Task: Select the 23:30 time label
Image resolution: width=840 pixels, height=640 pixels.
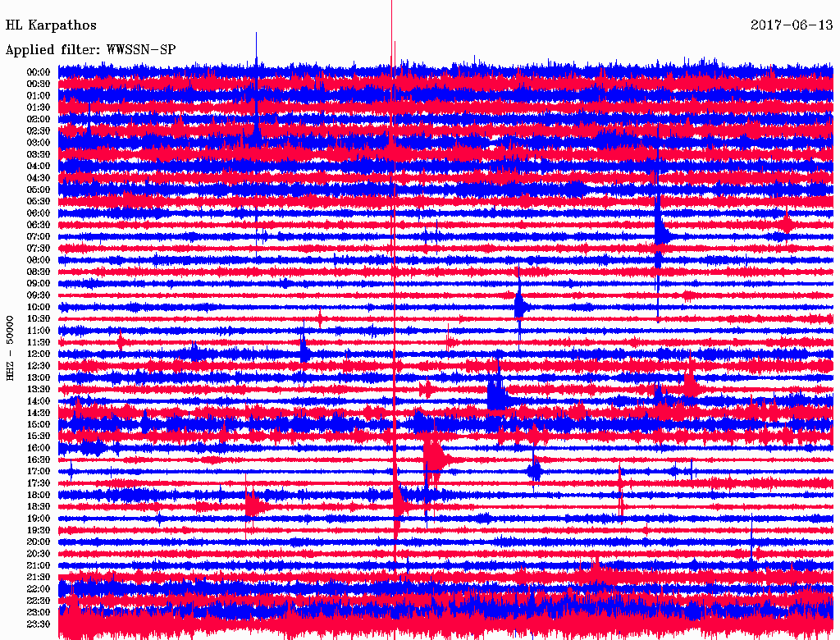Action: pos(39,624)
